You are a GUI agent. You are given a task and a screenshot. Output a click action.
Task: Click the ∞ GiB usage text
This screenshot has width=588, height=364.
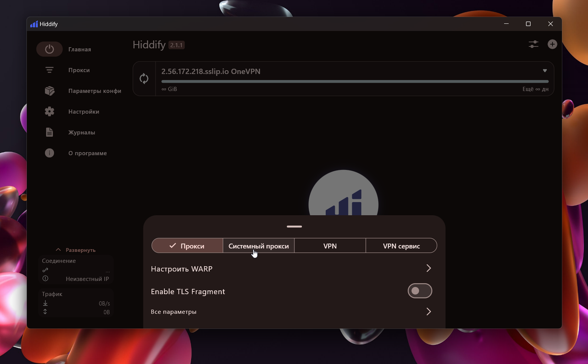(169, 89)
